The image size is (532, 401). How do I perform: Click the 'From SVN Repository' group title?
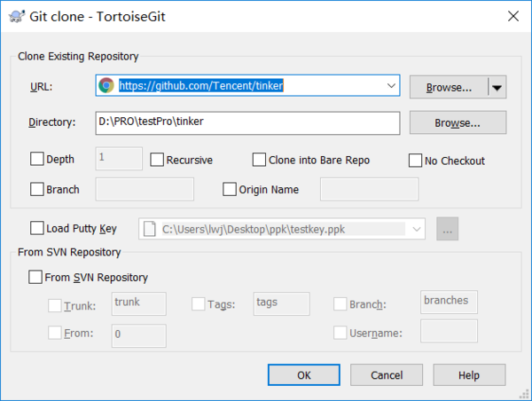click(x=69, y=252)
